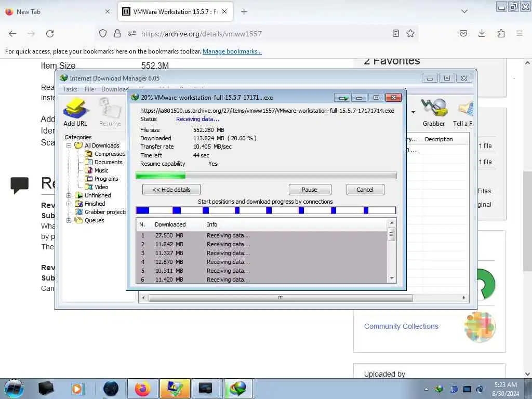
Task: Click the site permissions icon in the address bar
Action: click(x=132, y=34)
